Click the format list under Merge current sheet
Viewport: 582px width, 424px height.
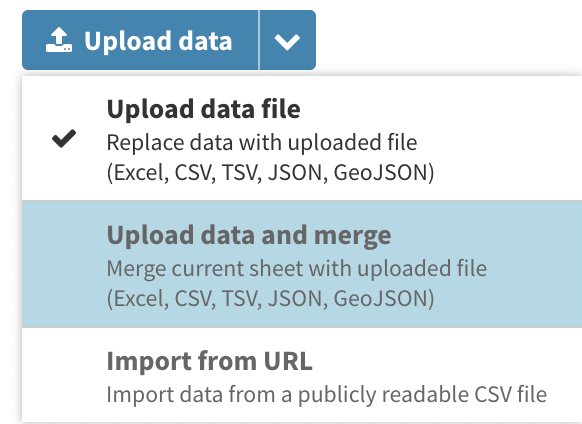click(x=270, y=299)
